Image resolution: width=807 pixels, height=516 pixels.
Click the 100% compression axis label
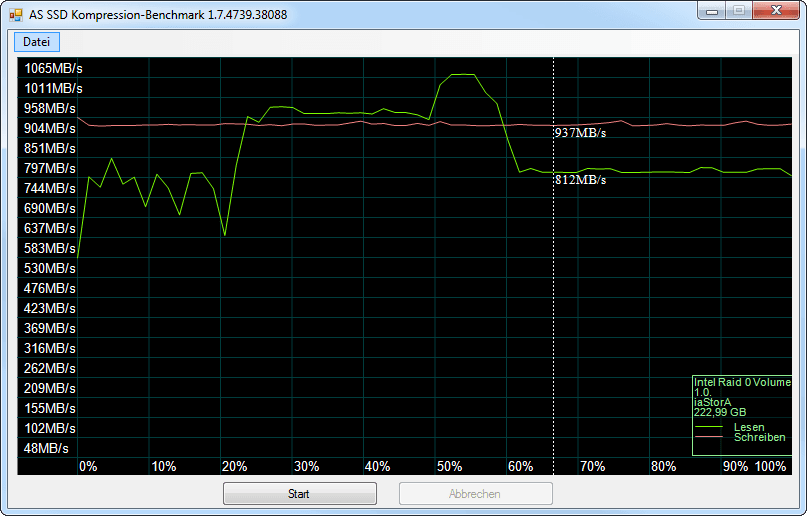[x=770, y=467]
